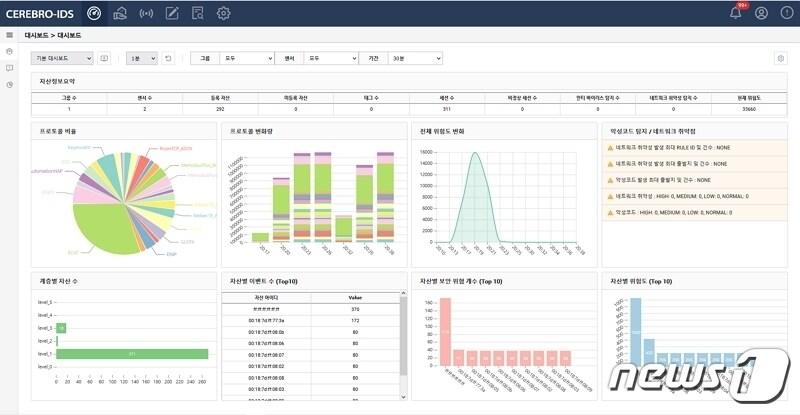View notifications bell with 99+ badge
This screenshot has width=800, height=415.
(x=736, y=13)
